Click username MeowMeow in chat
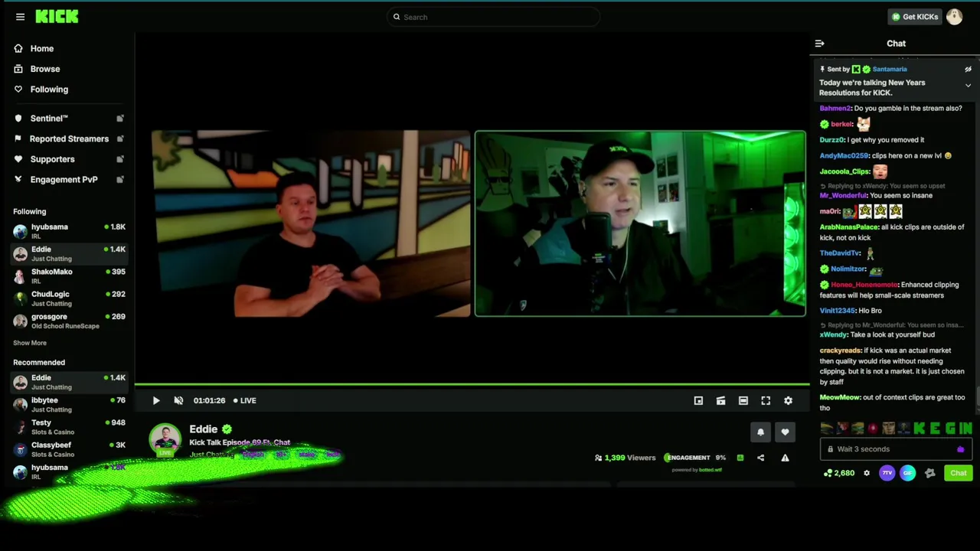 (840, 398)
